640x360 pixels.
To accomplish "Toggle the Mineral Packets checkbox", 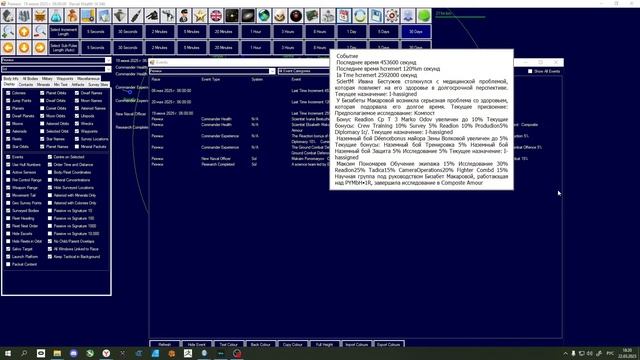I will 77,147.
